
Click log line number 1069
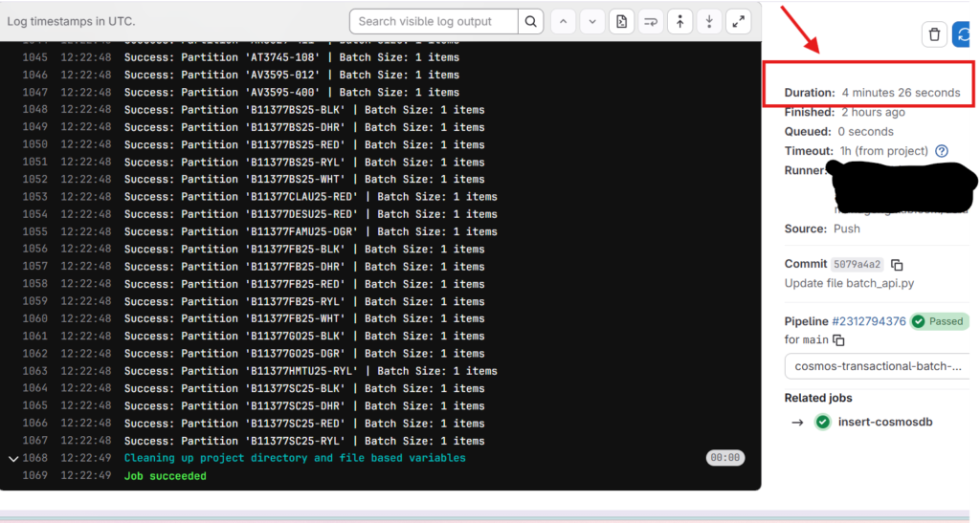click(x=35, y=476)
